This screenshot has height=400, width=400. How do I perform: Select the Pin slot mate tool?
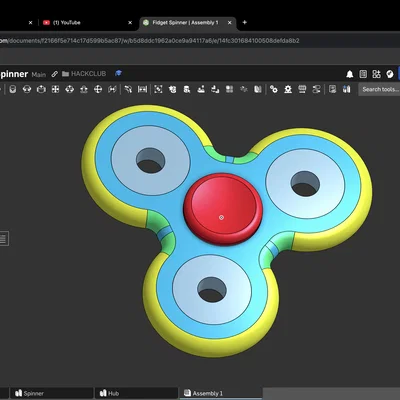coord(84,89)
